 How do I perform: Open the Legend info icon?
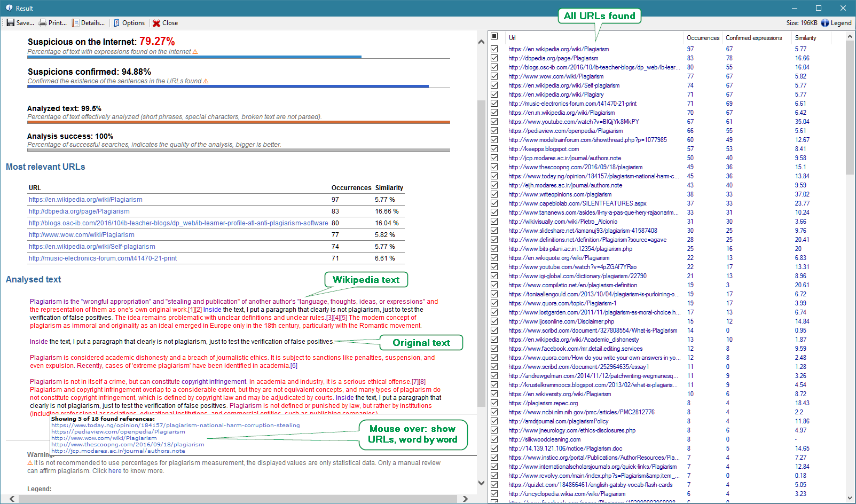point(825,23)
